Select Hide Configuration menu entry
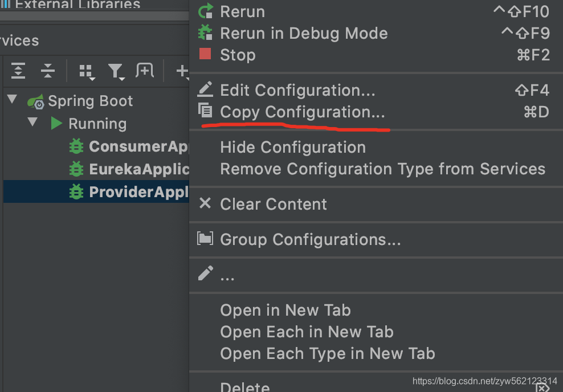This screenshot has height=392, width=563. point(376,147)
